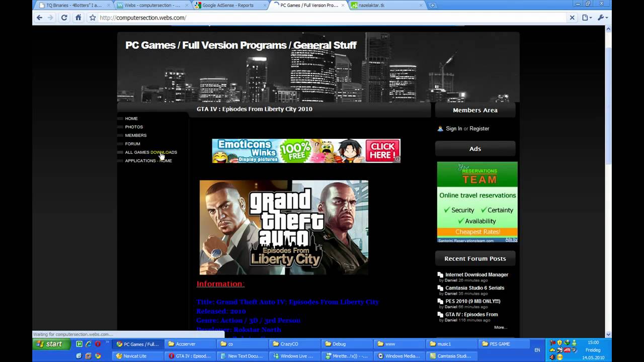
Task: Switch to the nazelaktar.tk tab
Action: [386, 6]
